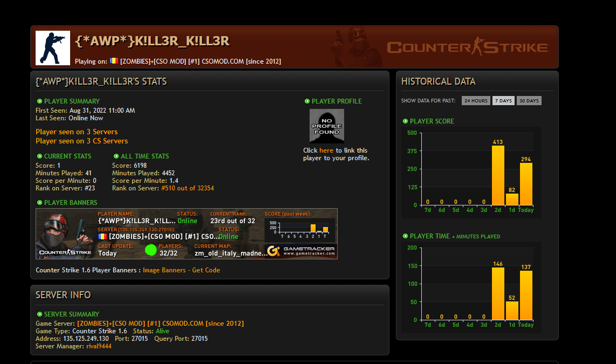The width and height of the screenshot is (616, 364).
Task: Open 'Image Banners - Get Code' link
Action: [181, 270]
